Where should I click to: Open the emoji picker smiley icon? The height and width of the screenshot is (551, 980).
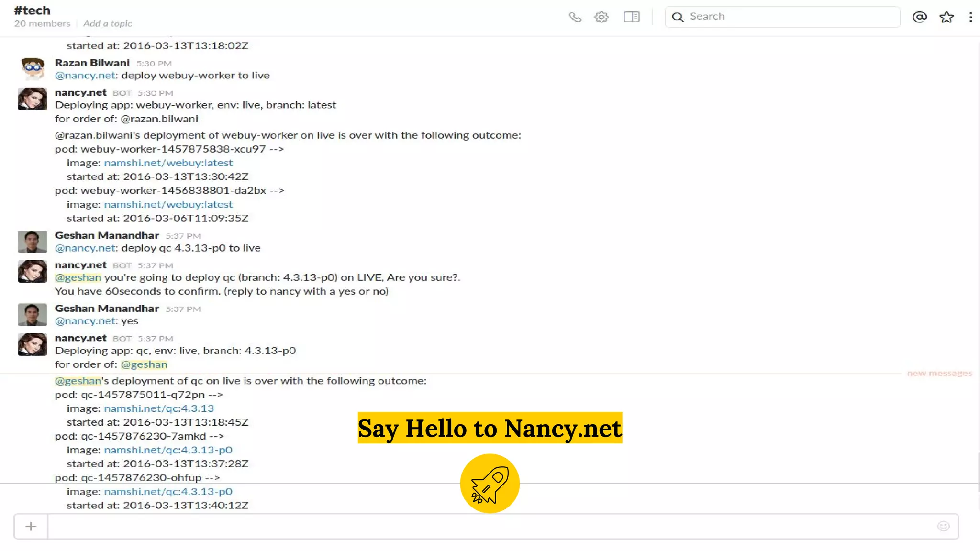(943, 526)
